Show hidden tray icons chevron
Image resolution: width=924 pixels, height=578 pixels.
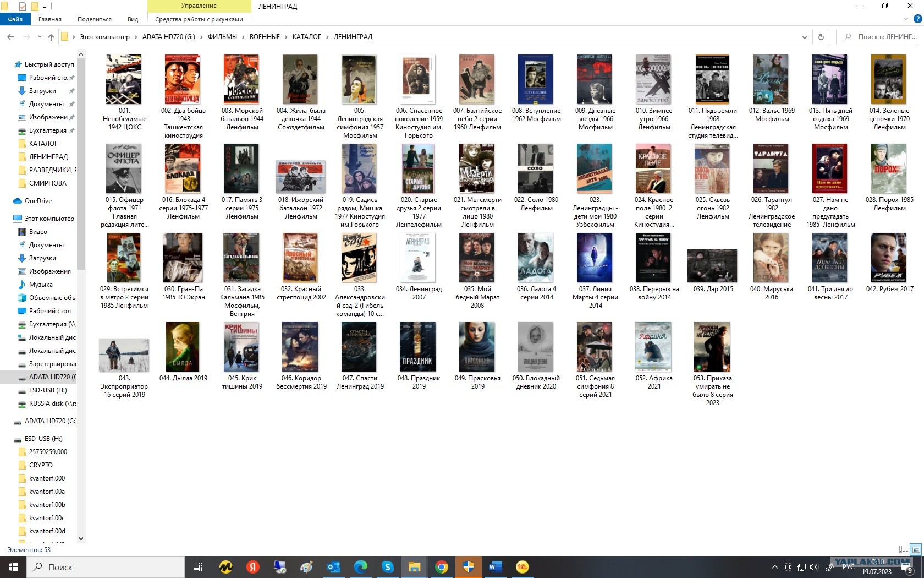click(x=775, y=567)
